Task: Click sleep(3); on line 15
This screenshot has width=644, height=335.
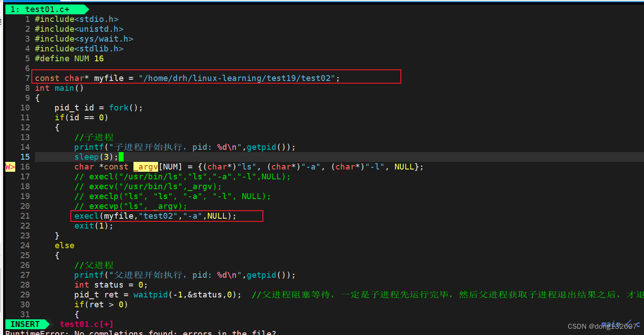Action: coord(96,157)
